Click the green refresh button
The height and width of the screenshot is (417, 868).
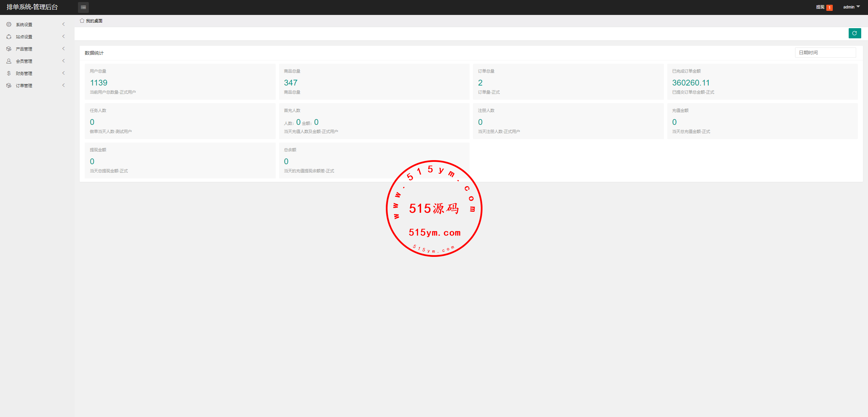(854, 33)
